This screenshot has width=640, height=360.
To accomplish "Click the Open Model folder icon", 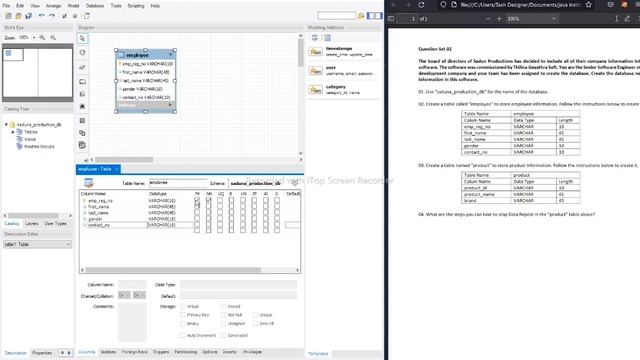I will [18, 16].
